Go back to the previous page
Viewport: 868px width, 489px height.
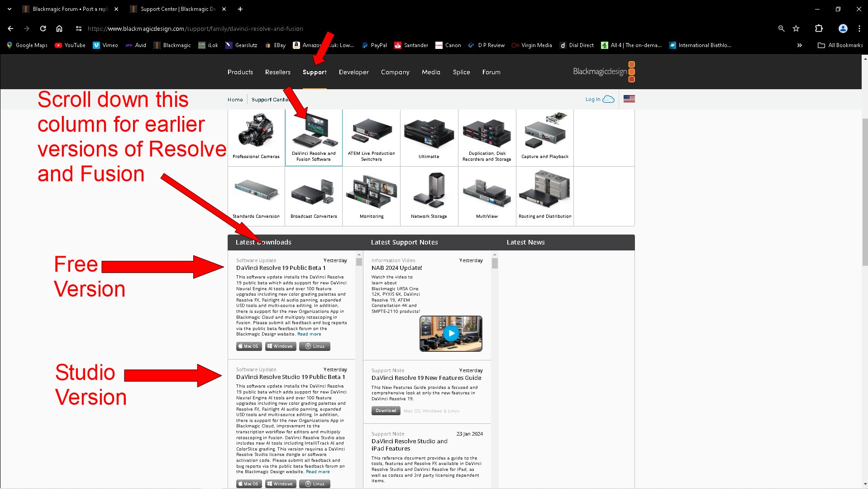tap(10, 29)
